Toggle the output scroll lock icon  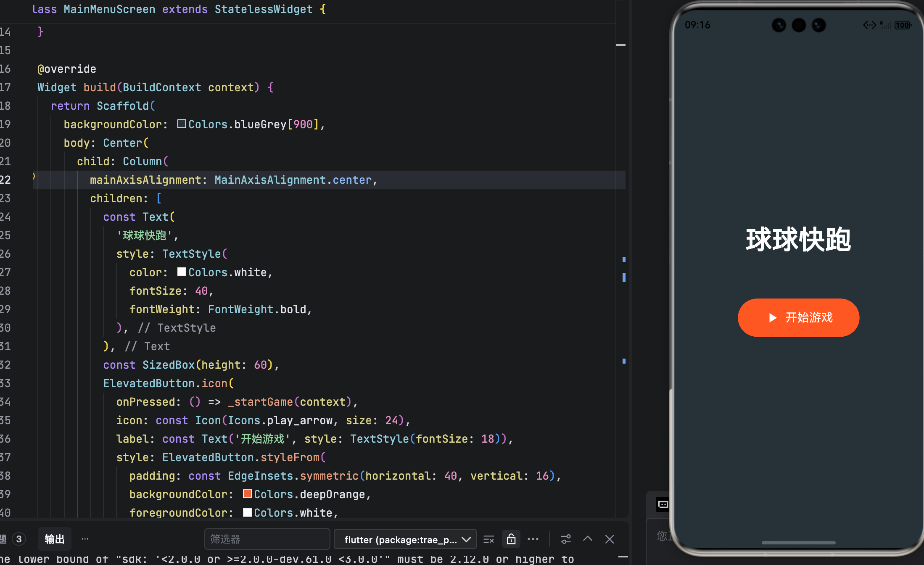511,539
